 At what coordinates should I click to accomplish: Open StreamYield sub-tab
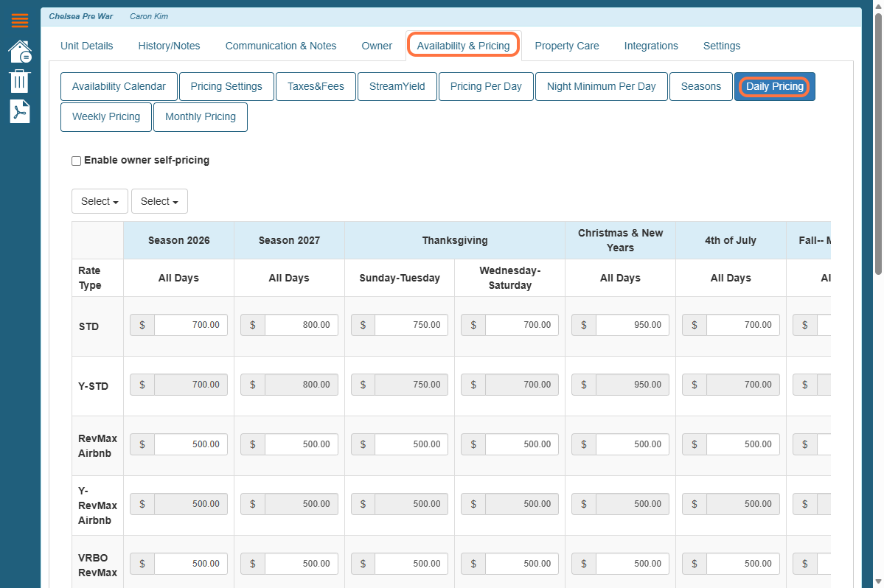[x=397, y=86]
